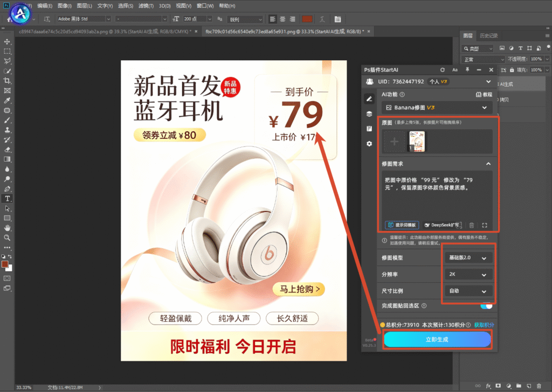Viewport: 552px width, 392px height.
Task: Click the text color swatch in options bar
Action: pos(307,19)
